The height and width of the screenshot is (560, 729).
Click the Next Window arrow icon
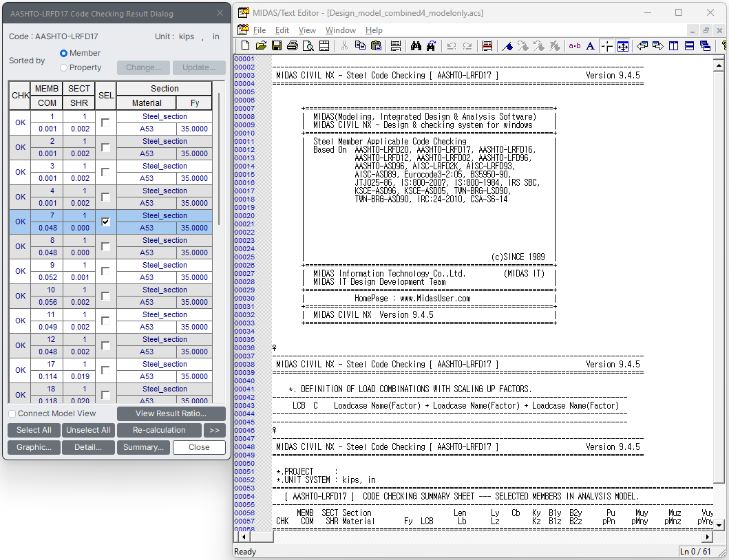(x=658, y=45)
